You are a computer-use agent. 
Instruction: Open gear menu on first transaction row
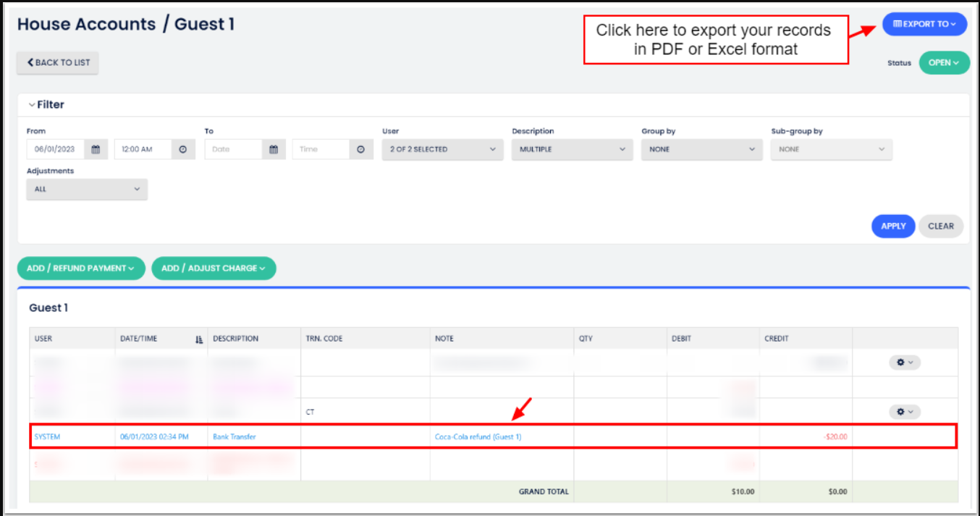pyautogui.click(x=904, y=363)
